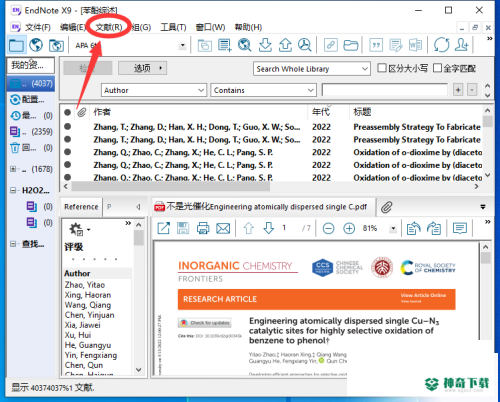Toggle read status dot of first reference
Image resolution: width=500 pixels, height=402 pixels.
tap(67, 126)
